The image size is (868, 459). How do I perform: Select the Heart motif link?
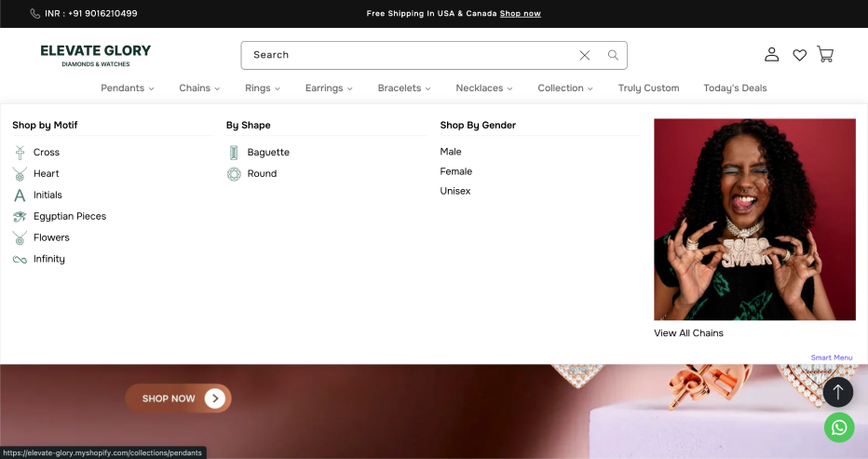pyautogui.click(x=46, y=174)
